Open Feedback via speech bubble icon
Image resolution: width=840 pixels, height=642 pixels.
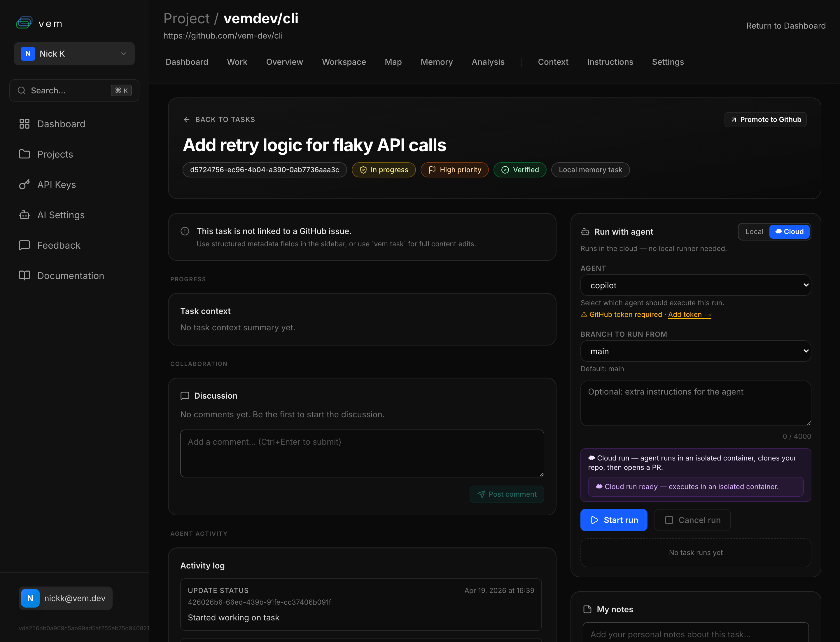[x=24, y=245]
